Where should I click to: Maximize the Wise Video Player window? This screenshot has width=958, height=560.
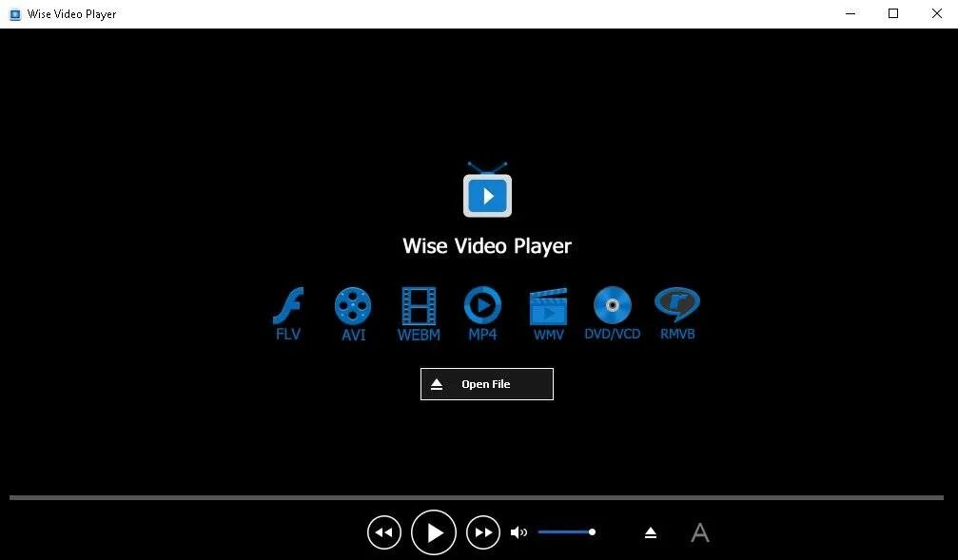[893, 13]
